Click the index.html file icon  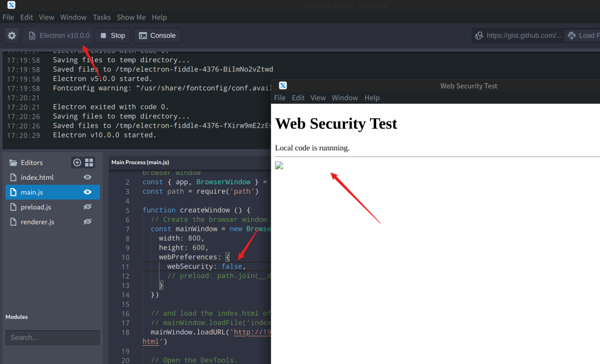click(x=13, y=178)
